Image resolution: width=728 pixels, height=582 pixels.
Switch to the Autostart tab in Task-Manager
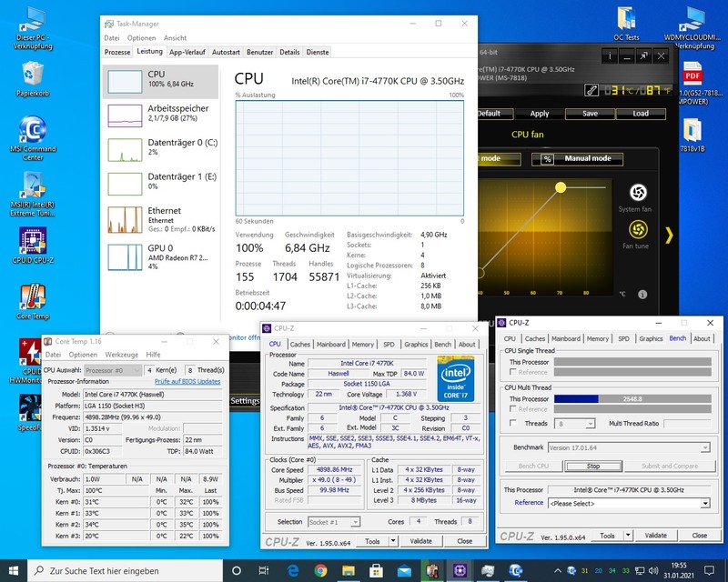(x=226, y=52)
